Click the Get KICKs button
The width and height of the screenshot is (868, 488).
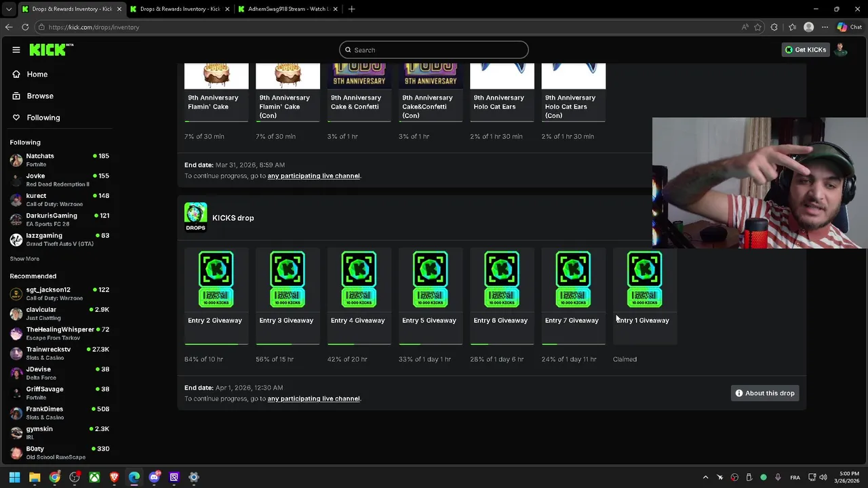(x=806, y=49)
